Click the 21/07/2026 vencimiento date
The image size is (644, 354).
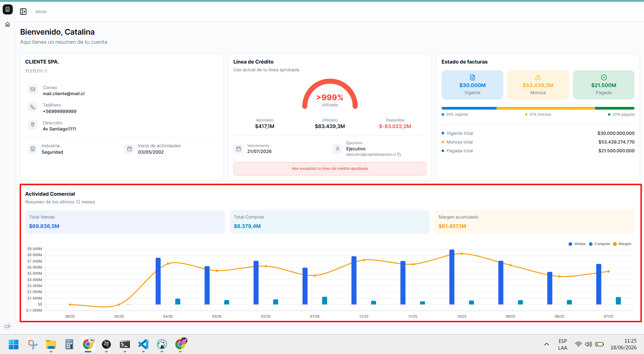259,152
